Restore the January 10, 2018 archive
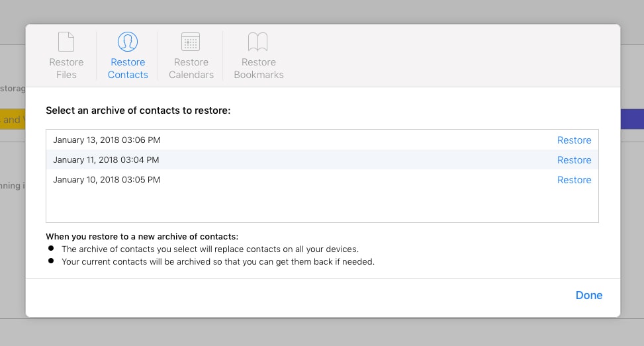This screenshot has width=644, height=346. [x=575, y=180]
